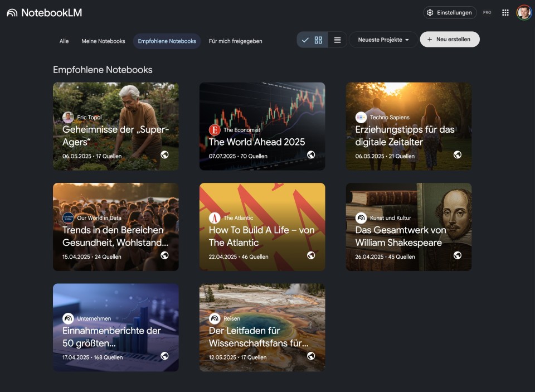Select the Alle tab
535x392 pixels.
pyautogui.click(x=64, y=41)
